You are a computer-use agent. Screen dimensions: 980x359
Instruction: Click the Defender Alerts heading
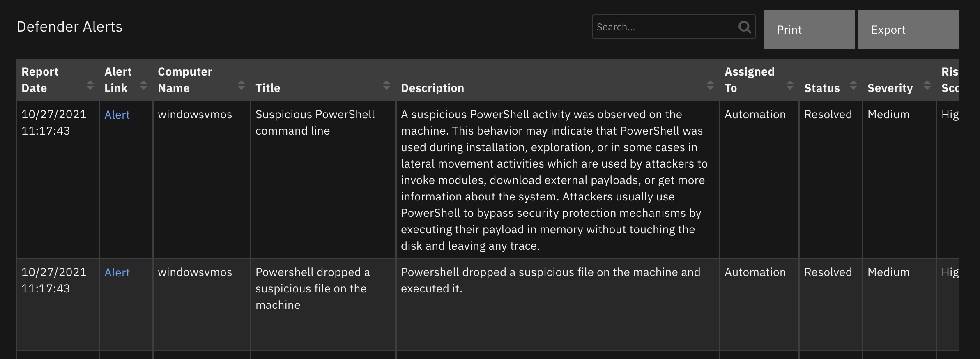pyautogui.click(x=69, y=27)
